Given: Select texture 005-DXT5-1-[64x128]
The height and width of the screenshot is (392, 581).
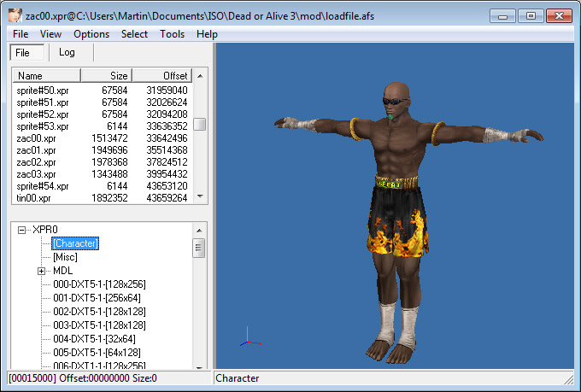Looking at the screenshot, I should pyautogui.click(x=97, y=353).
